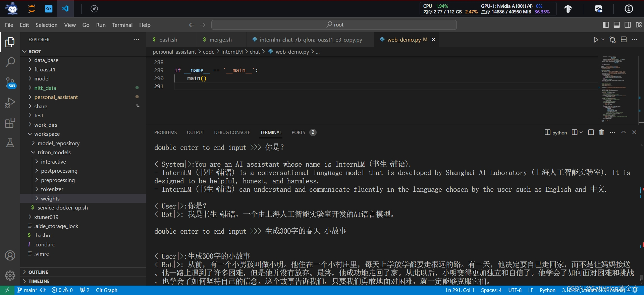The width and height of the screenshot is (644, 295).
Task: Switch to the bash.sh tab
Action: [x=171, y=40]
